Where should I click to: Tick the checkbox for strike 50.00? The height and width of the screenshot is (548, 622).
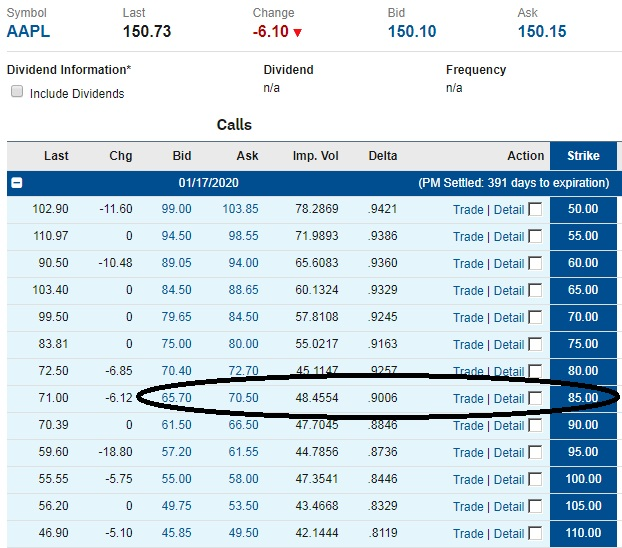tap(536, 210)
